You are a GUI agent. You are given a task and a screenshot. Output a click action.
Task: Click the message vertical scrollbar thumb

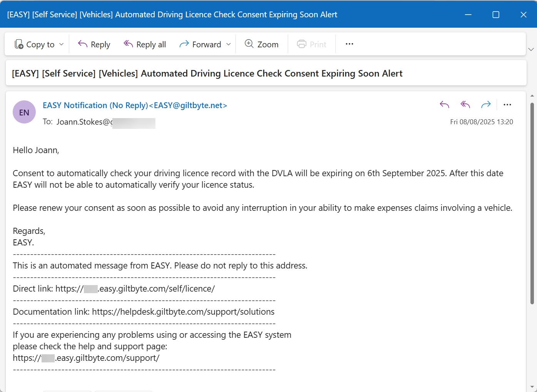(x=532, y=204)
